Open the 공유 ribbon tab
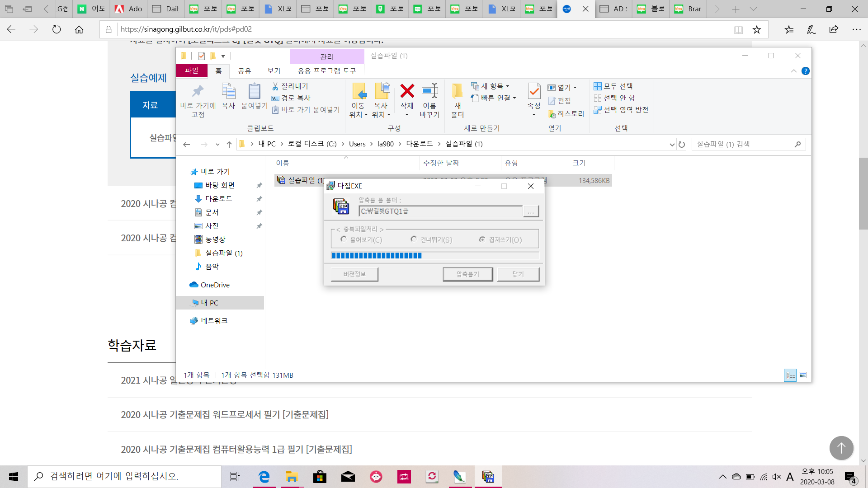The image size is (868, 488). coord(245,71)
